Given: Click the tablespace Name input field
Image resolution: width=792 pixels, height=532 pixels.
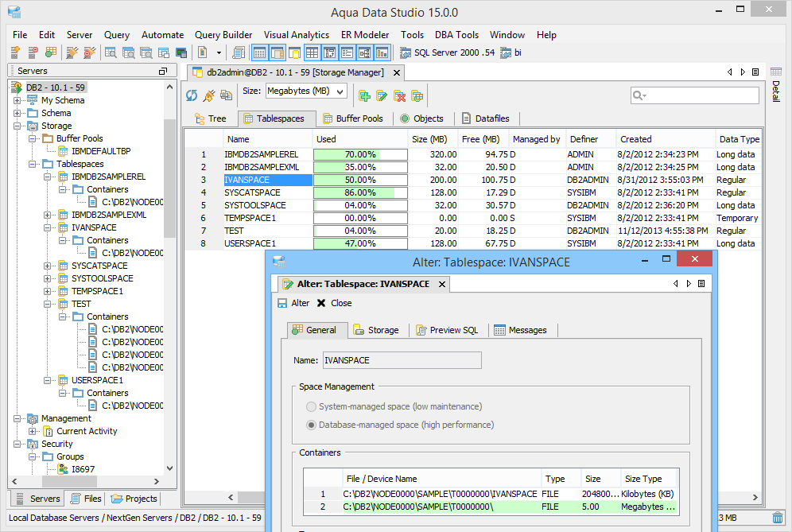Looking at the screenshot, I should point(402,360).
